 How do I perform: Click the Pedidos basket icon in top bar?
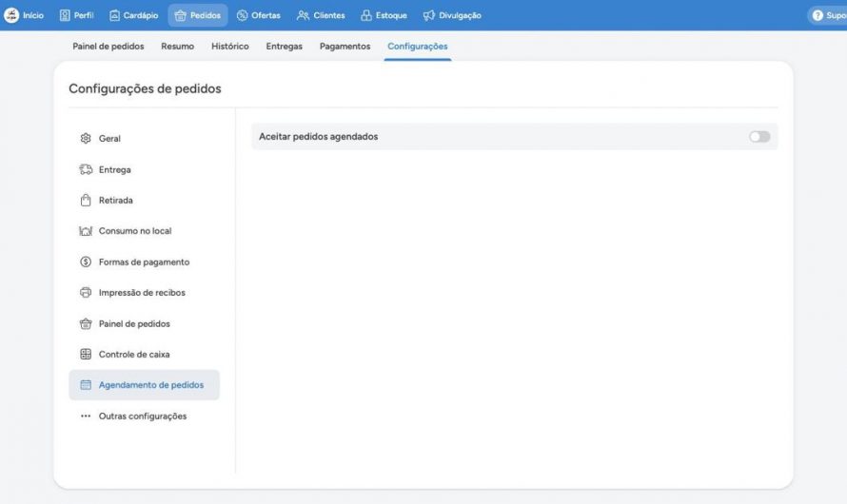(181, 15)
